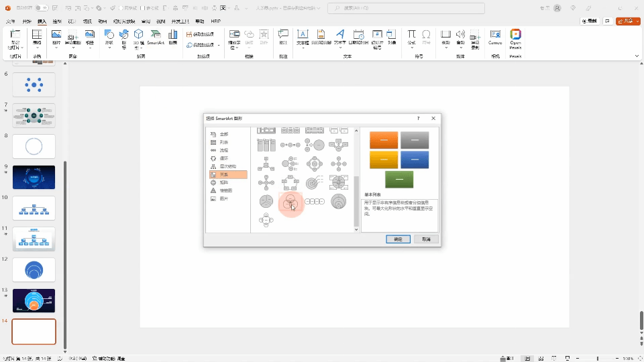Choose the Basic Pie layout in gallery

tap(266, 202)
